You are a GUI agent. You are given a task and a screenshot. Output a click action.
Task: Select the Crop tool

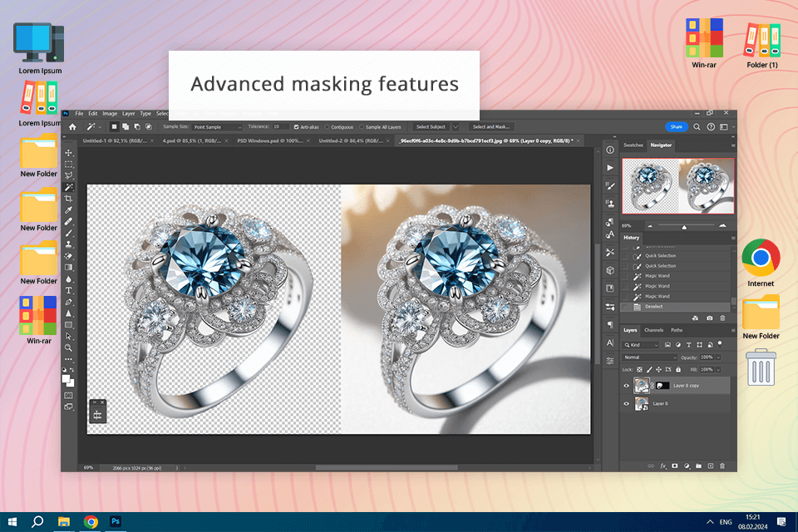coord(69,199)
